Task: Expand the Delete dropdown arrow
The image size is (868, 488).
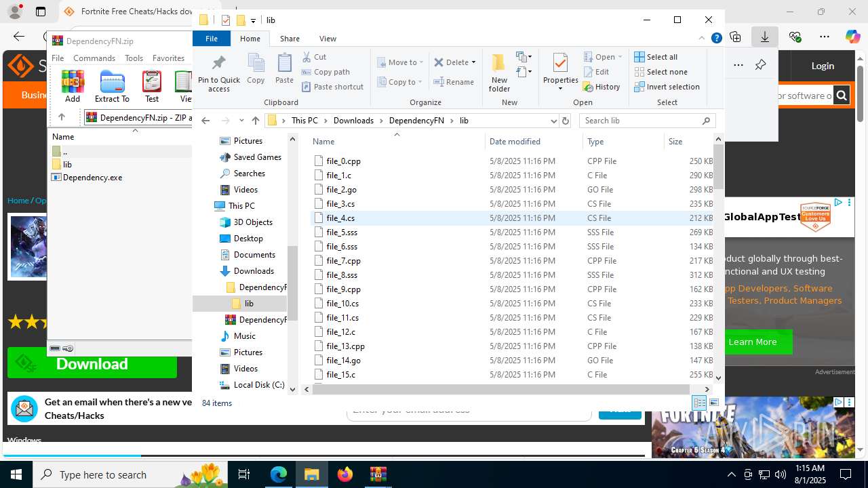Action: point(473,62)
